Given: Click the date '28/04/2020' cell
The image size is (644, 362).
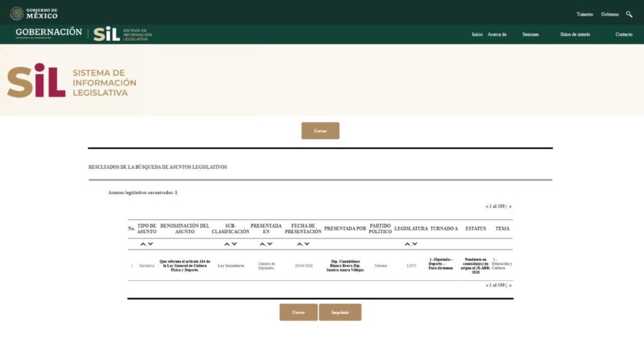Looking at the screenshot, I should (304, 266).
